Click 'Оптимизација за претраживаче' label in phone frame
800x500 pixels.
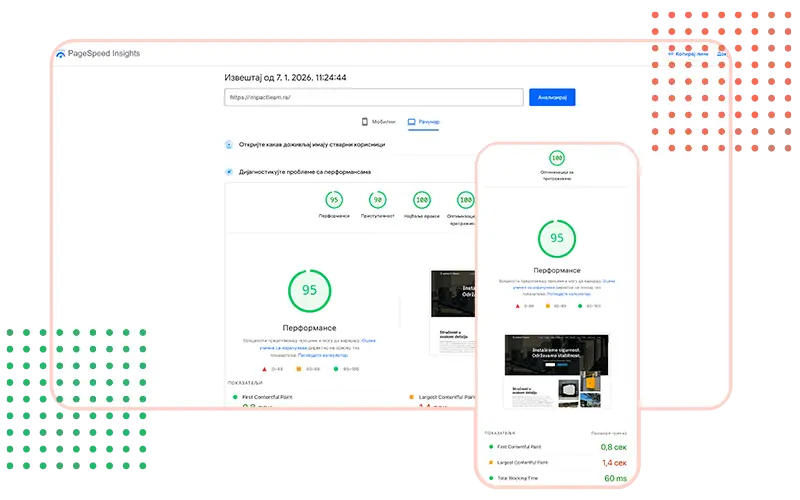pos(557,176)
